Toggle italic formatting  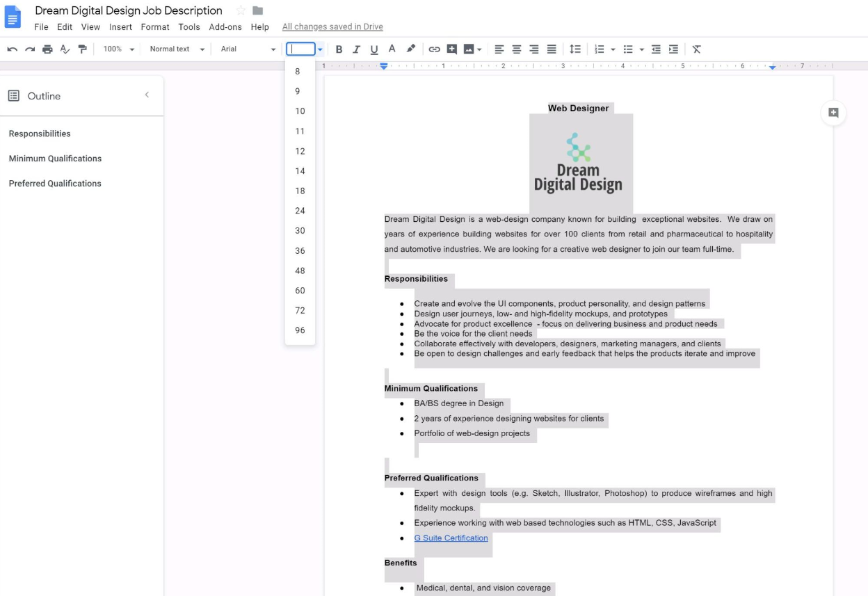coord(356,49)
